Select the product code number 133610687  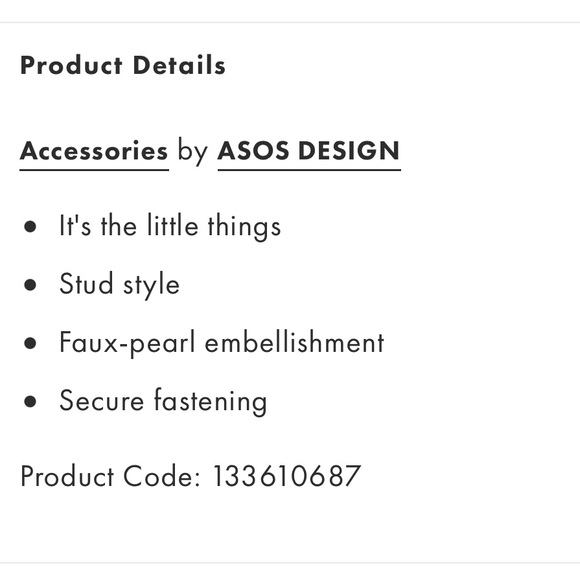[287, 476]
